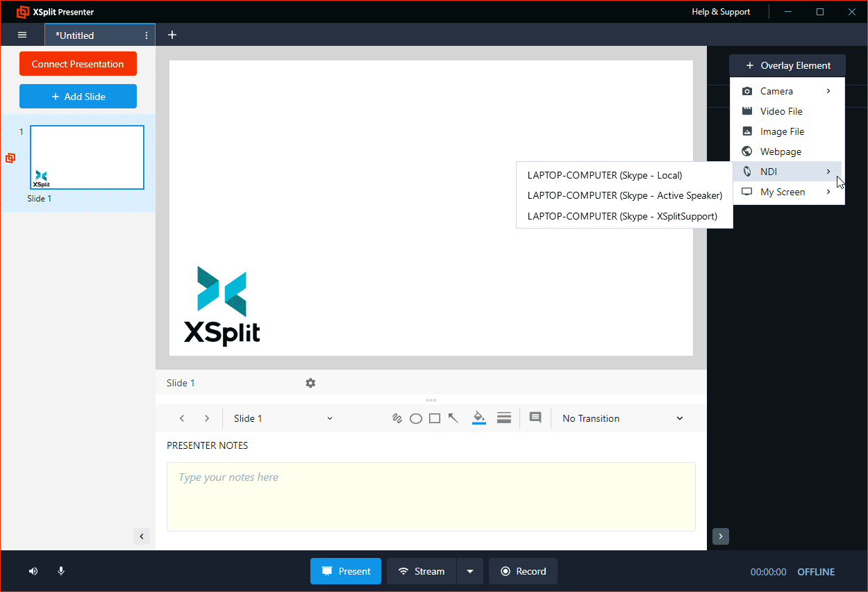Click Connect Presentation button
Screen dimensions: 868x592
coord(78,64)
